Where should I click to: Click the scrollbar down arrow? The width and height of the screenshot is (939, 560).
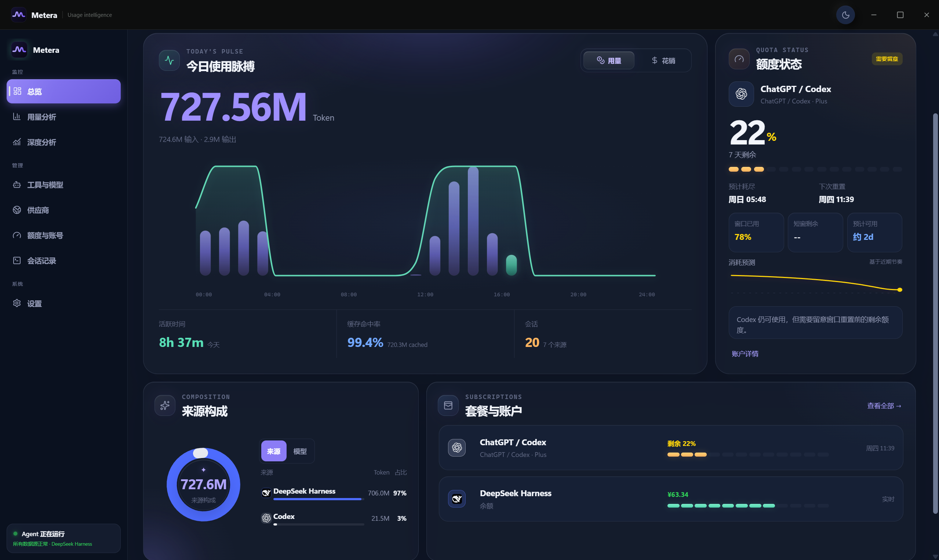(935, 557)
